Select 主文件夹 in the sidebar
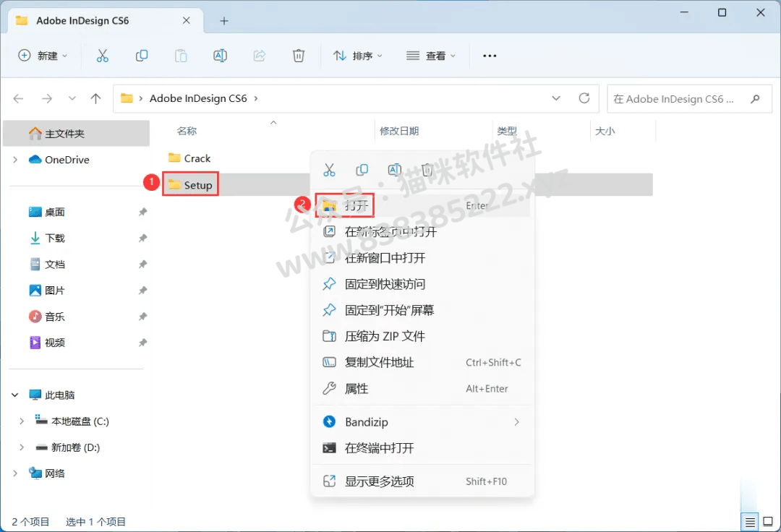781x532 pixels. pos(76,134)
